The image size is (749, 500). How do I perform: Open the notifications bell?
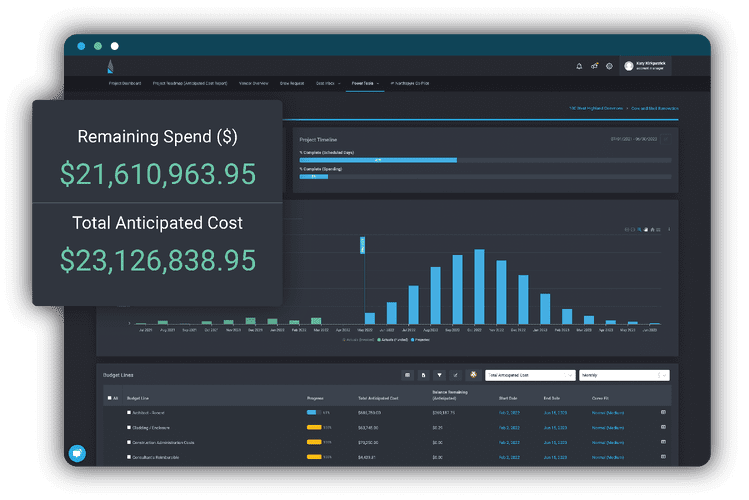579,66
